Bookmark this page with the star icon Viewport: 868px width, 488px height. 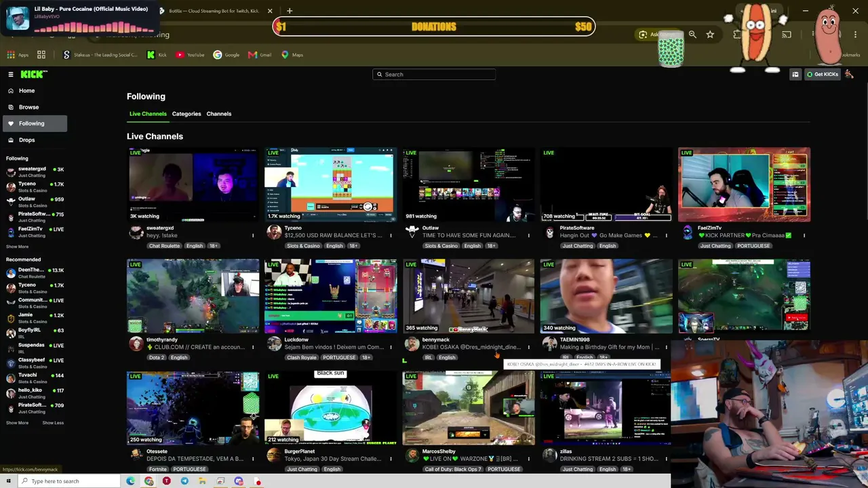[710, 35]
